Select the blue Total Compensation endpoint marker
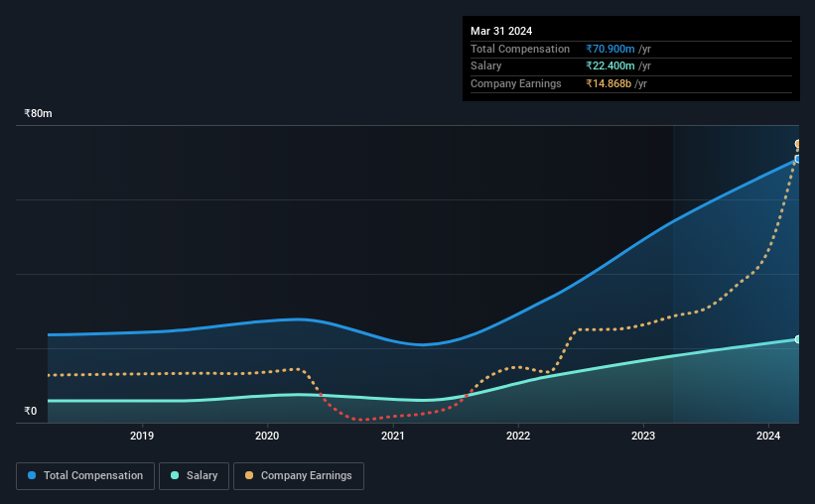Image resolution: width=815 pixels, height=504 pixels. click(798, 159)
